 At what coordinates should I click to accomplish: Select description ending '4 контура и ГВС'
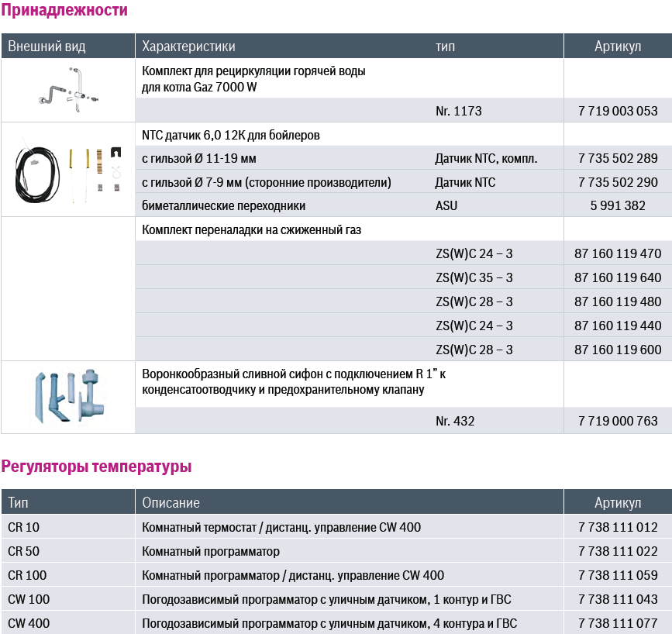(x=329, y=624)
